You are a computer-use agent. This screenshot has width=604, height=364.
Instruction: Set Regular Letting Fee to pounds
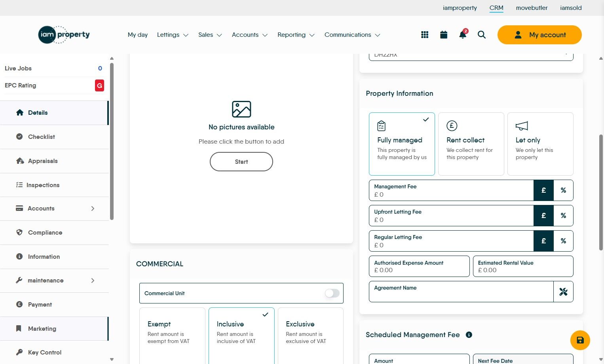click(543, 241)
